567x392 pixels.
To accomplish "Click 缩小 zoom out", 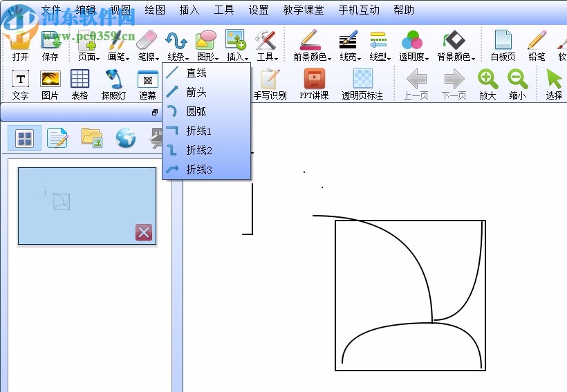I will 517,84.
